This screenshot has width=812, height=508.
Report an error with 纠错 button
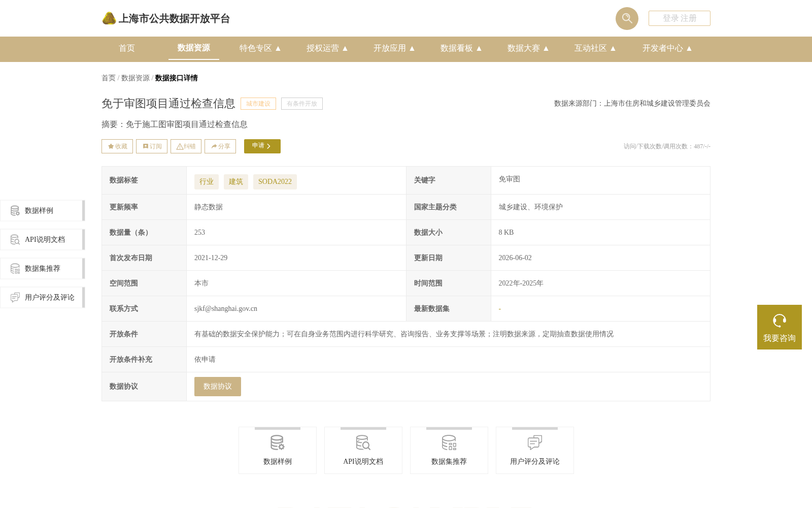(x=186, y=146)
